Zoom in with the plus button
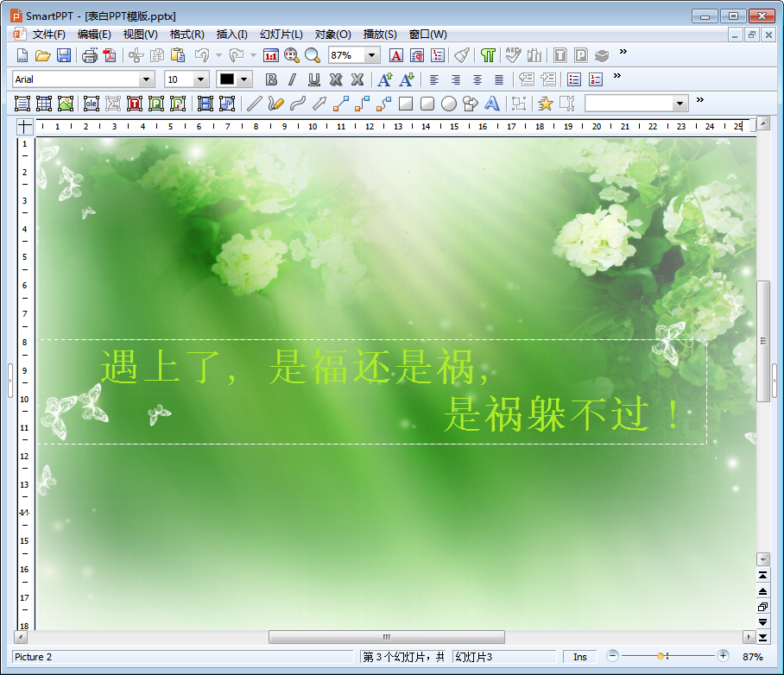The image size is (784, 675). tap(723, 656)
